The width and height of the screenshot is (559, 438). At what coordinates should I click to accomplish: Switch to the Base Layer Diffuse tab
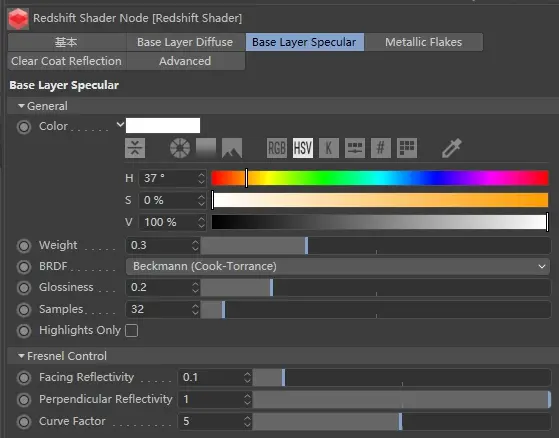tap(185, 42)
